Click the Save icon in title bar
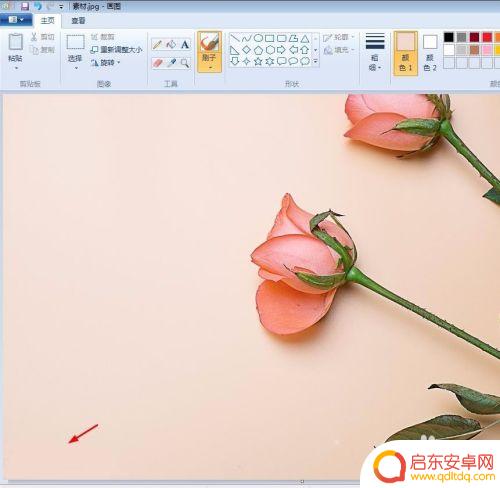 (25, 6)
